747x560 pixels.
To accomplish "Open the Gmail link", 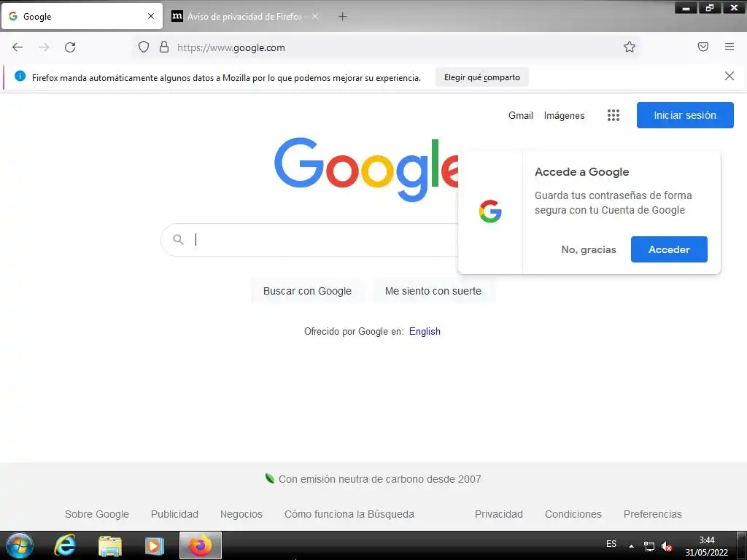I will [x=520, y=115].
